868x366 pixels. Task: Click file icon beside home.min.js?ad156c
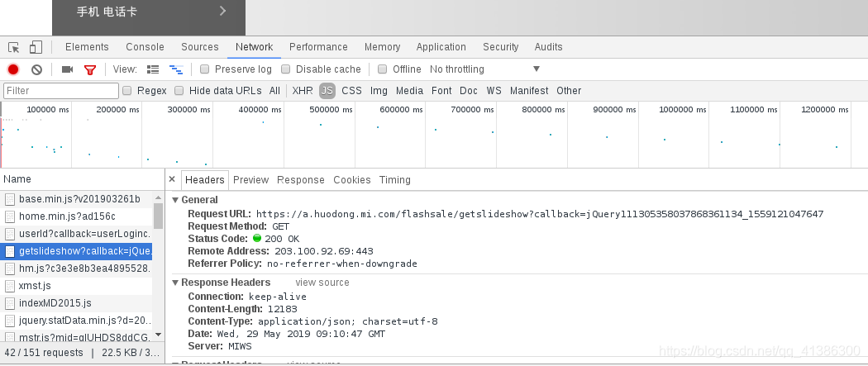(9, 216)
